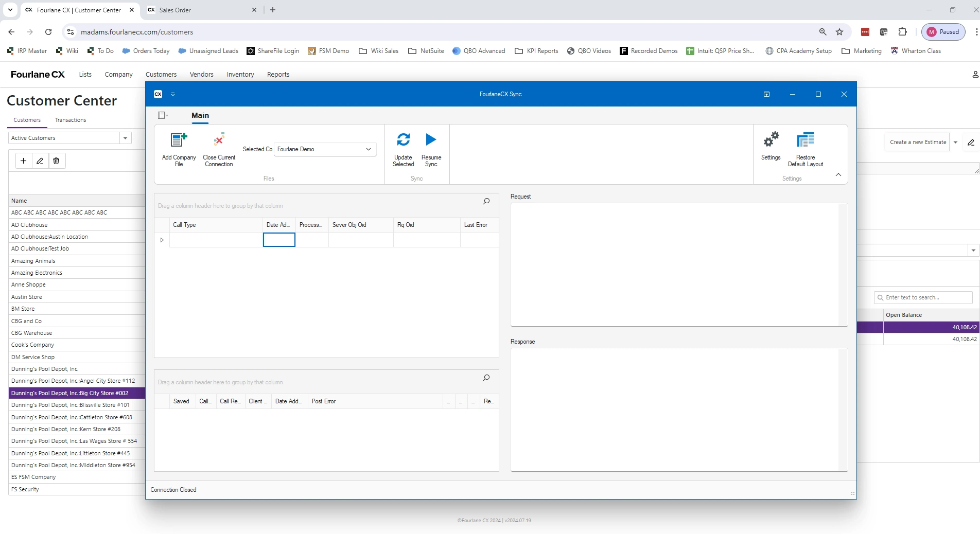Sort by the Post Error column header

pos(375,401)
